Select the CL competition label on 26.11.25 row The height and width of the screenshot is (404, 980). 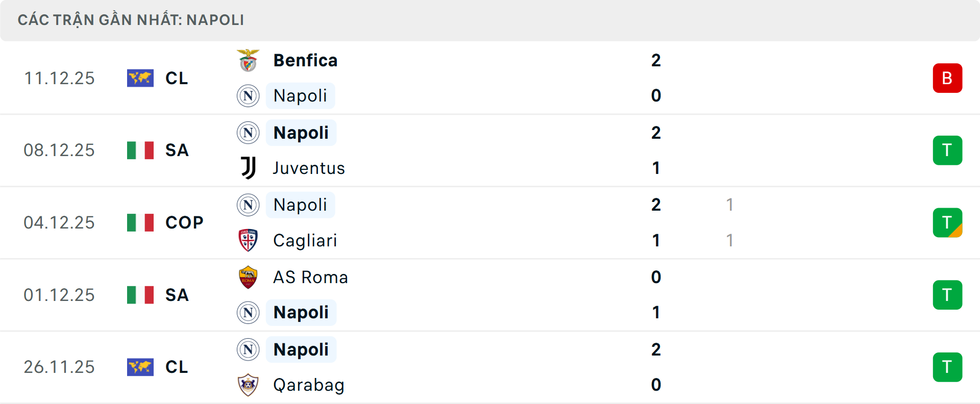[x=176, y=367]
